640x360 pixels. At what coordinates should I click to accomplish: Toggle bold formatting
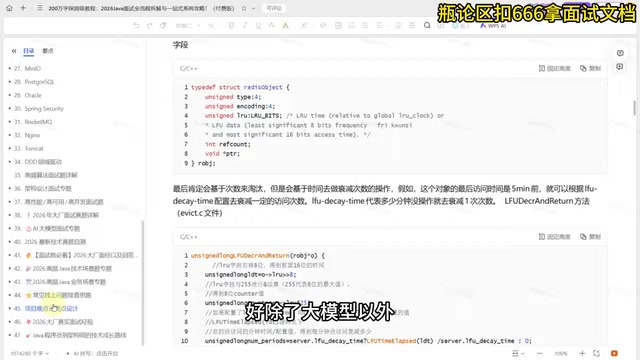click(231, 25)
